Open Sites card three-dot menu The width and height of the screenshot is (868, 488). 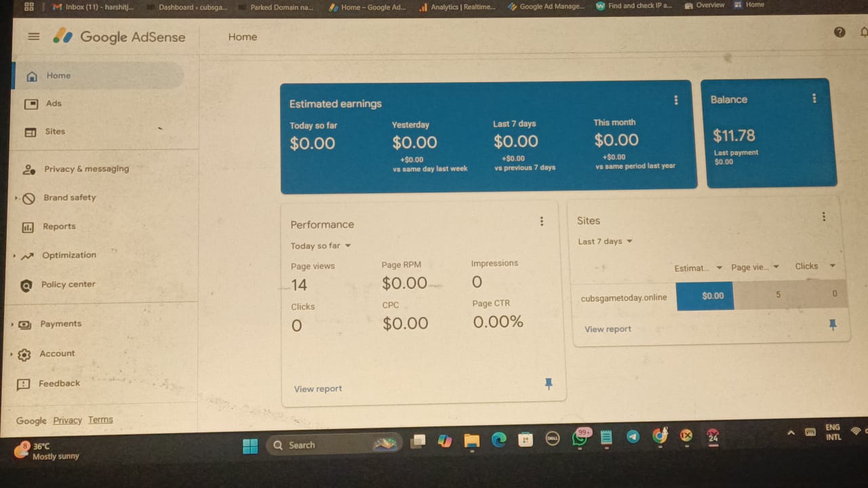823,217
